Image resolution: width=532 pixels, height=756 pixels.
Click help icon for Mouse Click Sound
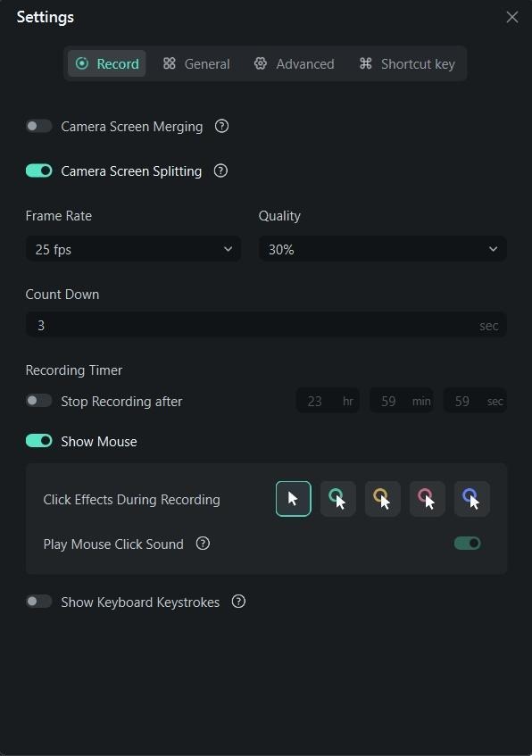[x=203, y=544]
